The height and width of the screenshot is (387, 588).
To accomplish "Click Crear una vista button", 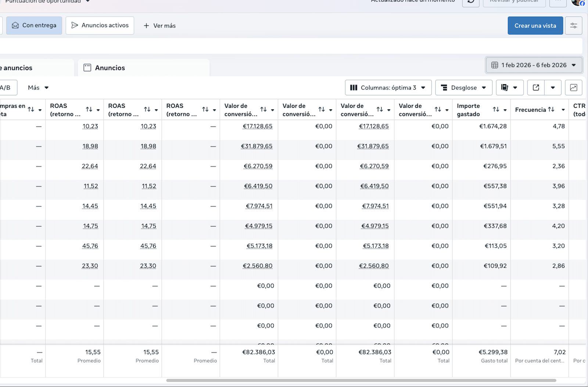I will [x=535, y=26].
